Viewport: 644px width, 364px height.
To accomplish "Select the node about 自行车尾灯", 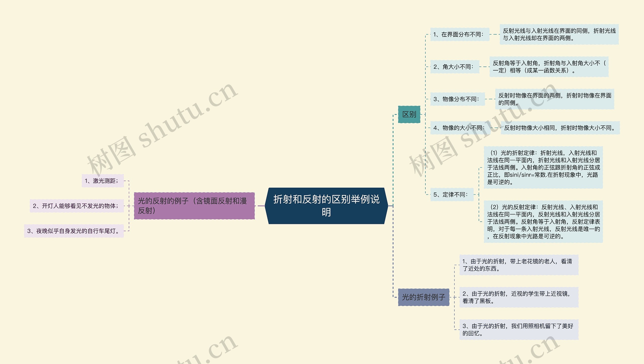I will click(x=74, y=231).
